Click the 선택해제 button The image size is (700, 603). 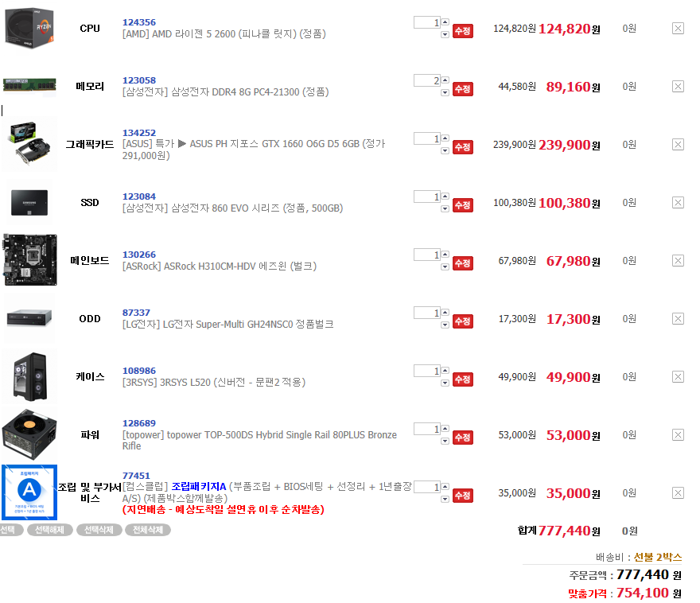pos(50,530)
